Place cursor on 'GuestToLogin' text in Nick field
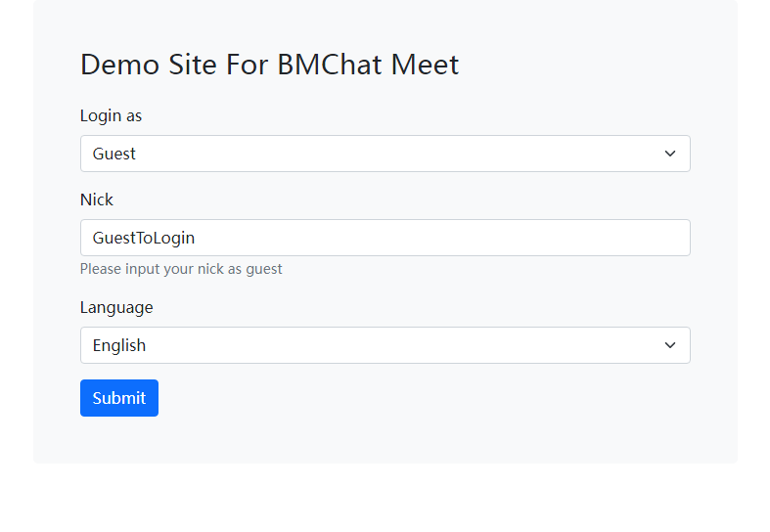The image size is (770, 532). click(x=144, y=238)
